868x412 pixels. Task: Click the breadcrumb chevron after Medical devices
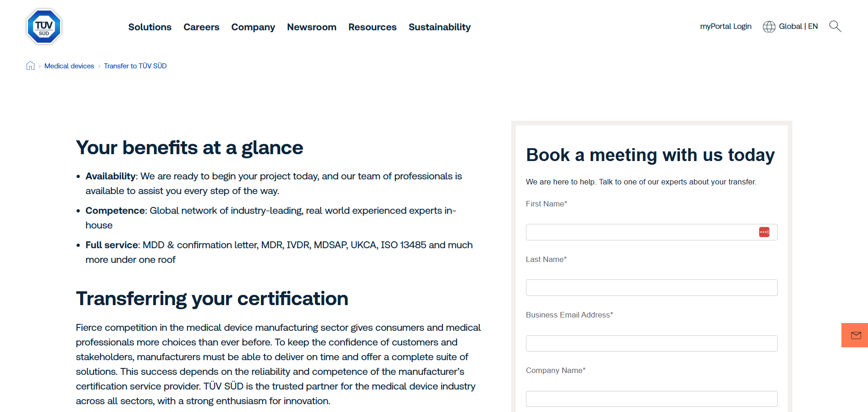(100, 66)
